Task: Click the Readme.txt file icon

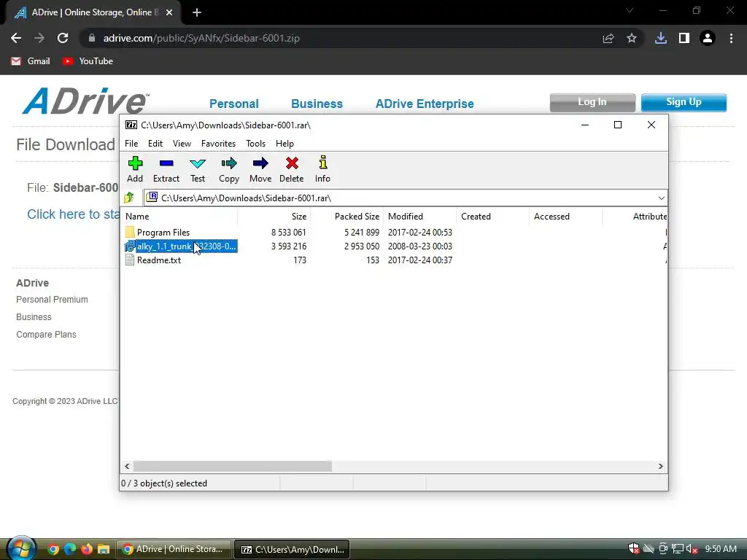Action: pos(130,260)
